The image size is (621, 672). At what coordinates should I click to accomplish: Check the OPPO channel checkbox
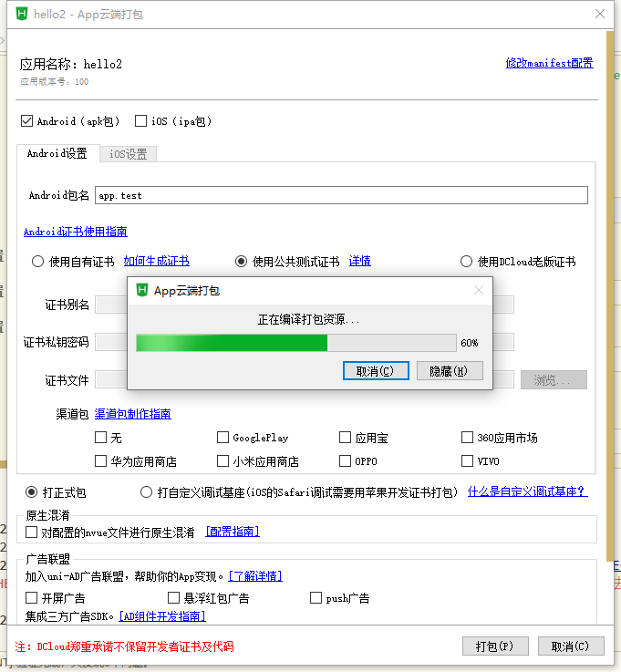pos(345,461)
